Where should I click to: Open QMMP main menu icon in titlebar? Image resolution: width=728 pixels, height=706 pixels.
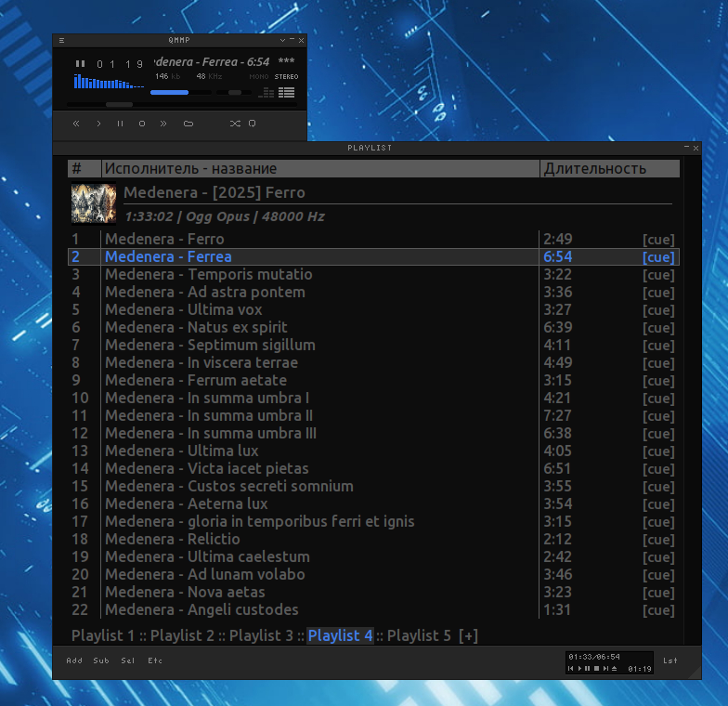click(61, 41)
